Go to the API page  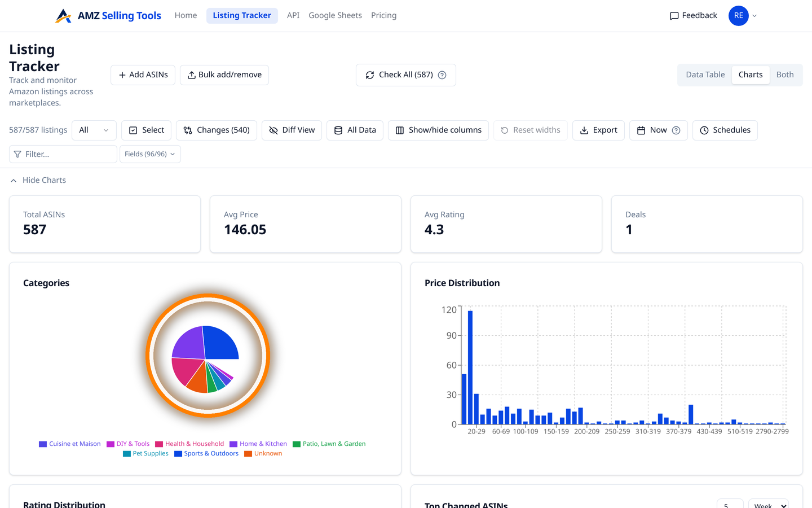(x=293, y=15)
